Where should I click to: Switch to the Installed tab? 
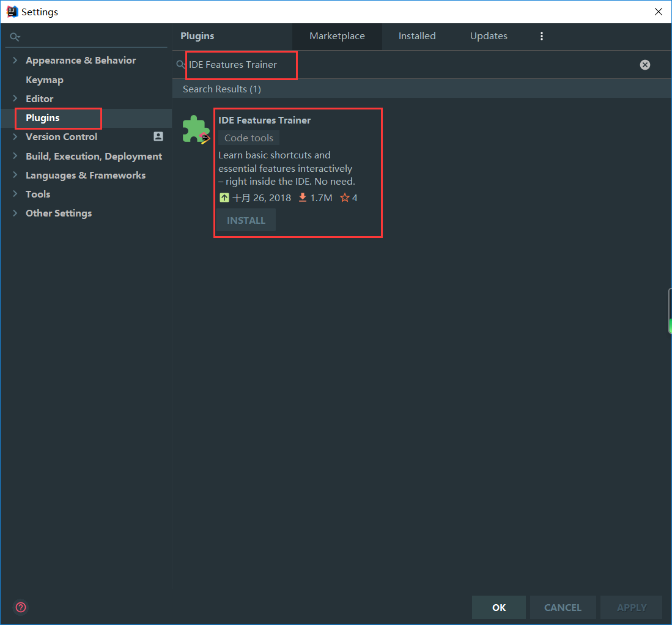[x=417, y=36]
